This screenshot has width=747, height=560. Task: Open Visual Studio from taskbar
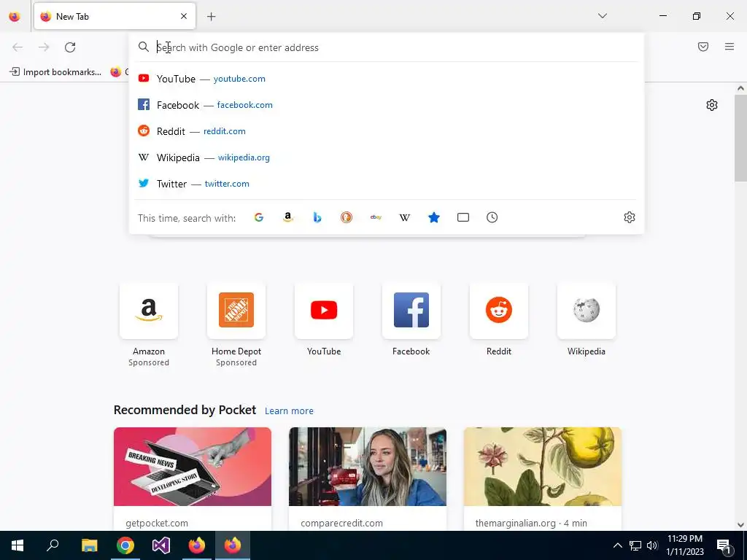(x=161, y=545)
